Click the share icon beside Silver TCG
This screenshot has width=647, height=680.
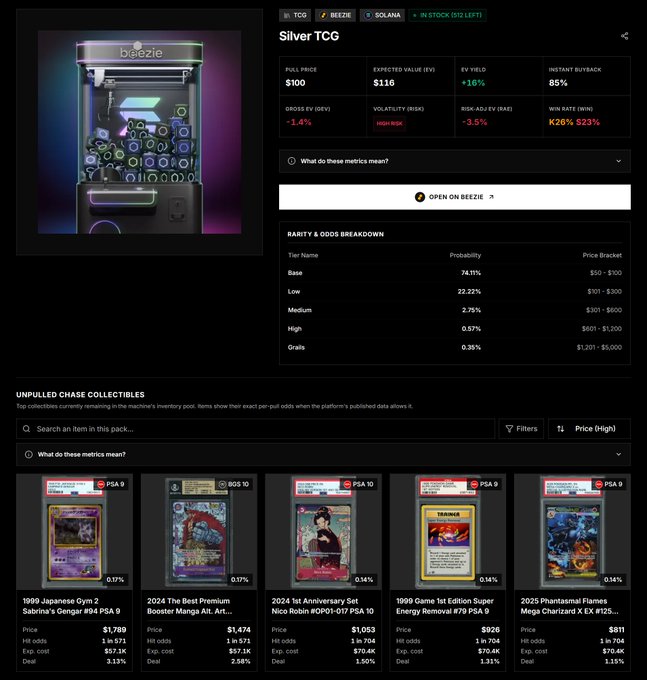(x=624, y=36)
